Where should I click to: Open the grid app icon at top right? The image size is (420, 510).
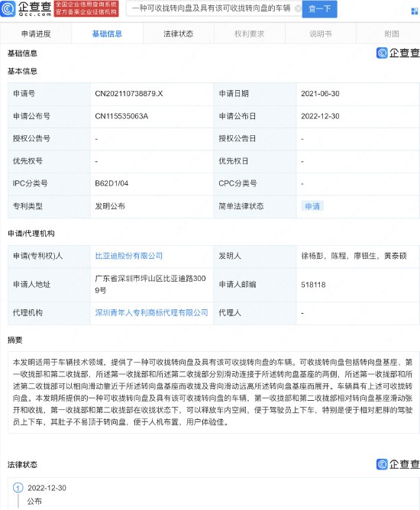pyautogui.click(x=415, y=11)
